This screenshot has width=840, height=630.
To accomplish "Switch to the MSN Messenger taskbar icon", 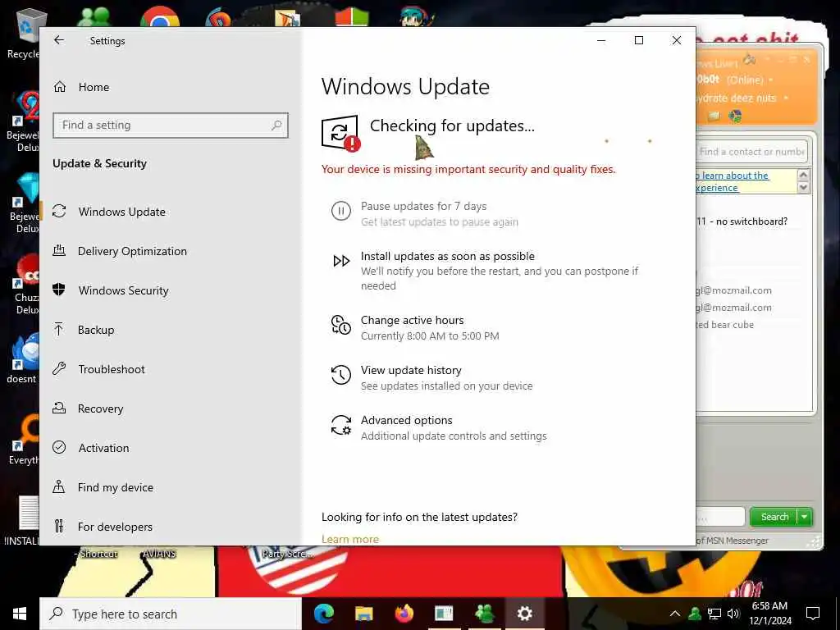I will pyautogui.click(x=484, y=614).
